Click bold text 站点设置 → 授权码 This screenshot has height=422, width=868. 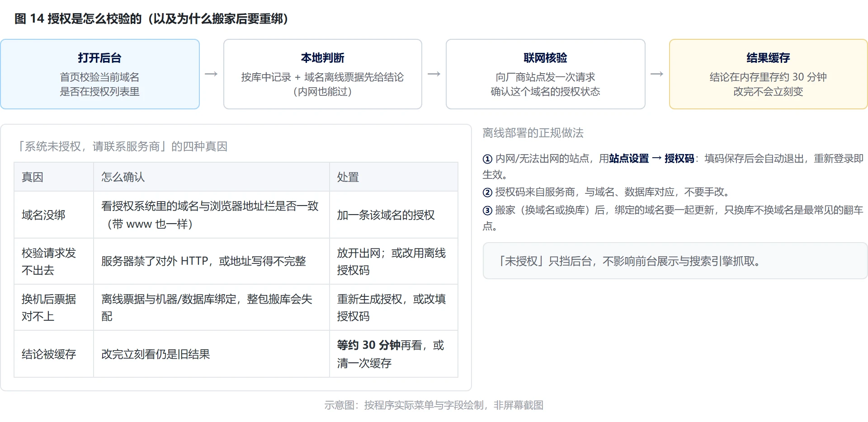tap(651, 159)
